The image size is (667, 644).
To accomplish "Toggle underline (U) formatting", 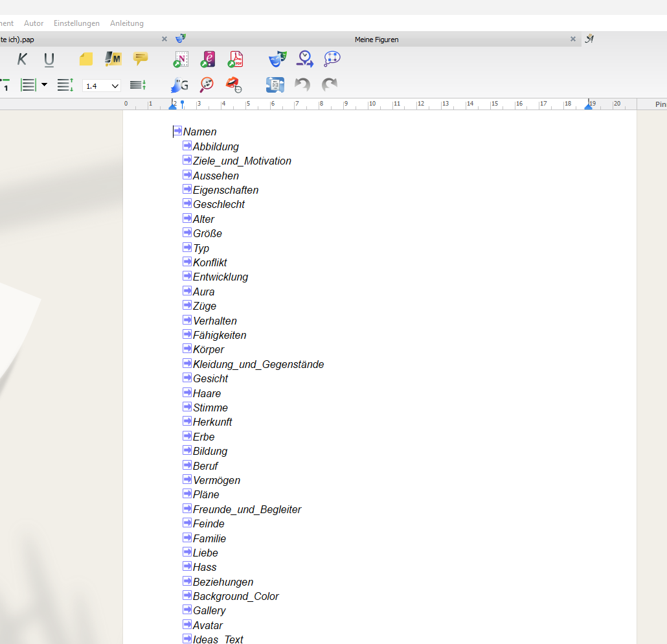I will point(49,60).
